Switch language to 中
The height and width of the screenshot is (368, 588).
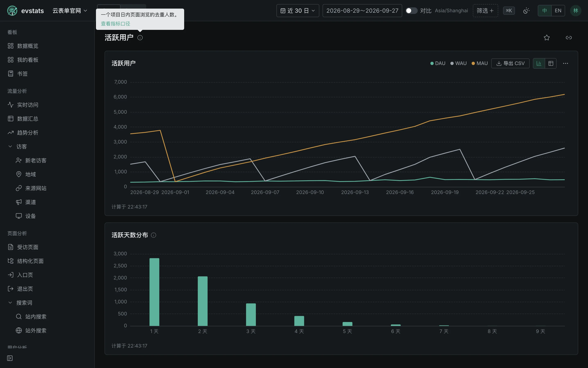tap(545, 11)
